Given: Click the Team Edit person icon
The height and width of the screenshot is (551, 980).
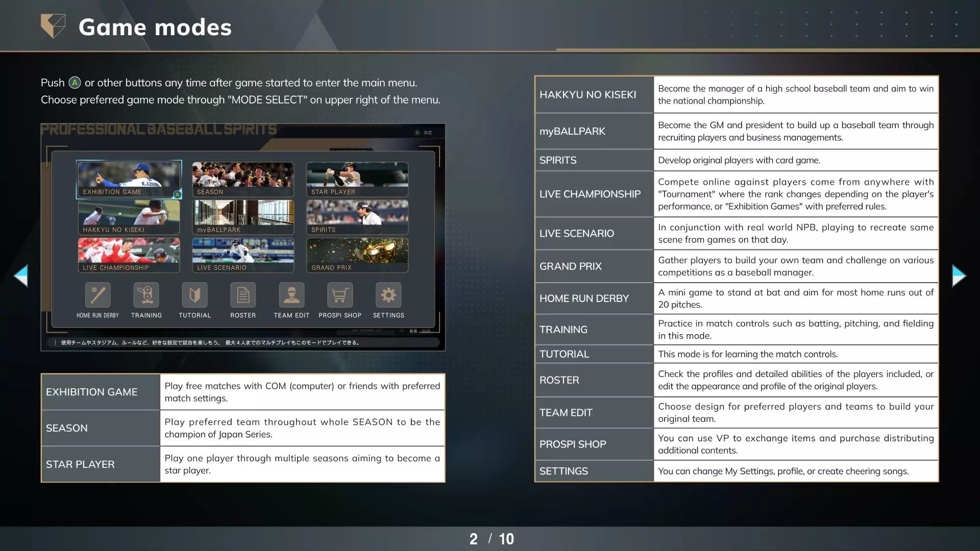Looking at the screenshot, I should pyautogui.click(x=291, y=295).
